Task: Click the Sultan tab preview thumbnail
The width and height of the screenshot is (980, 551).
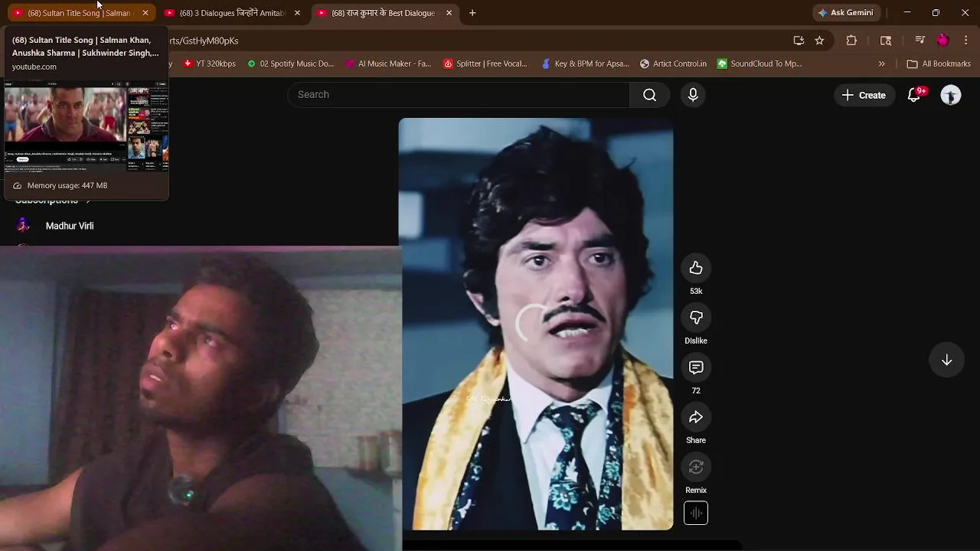Action: coord(86,125)
